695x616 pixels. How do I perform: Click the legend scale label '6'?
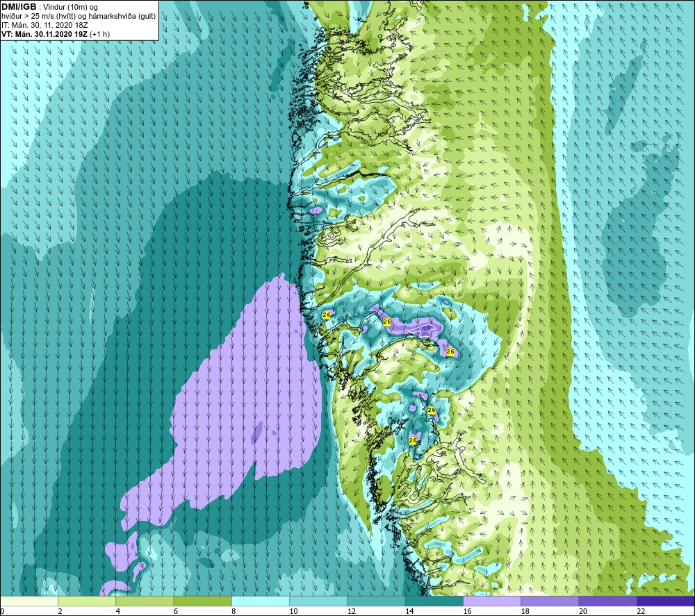click(176, 611)
